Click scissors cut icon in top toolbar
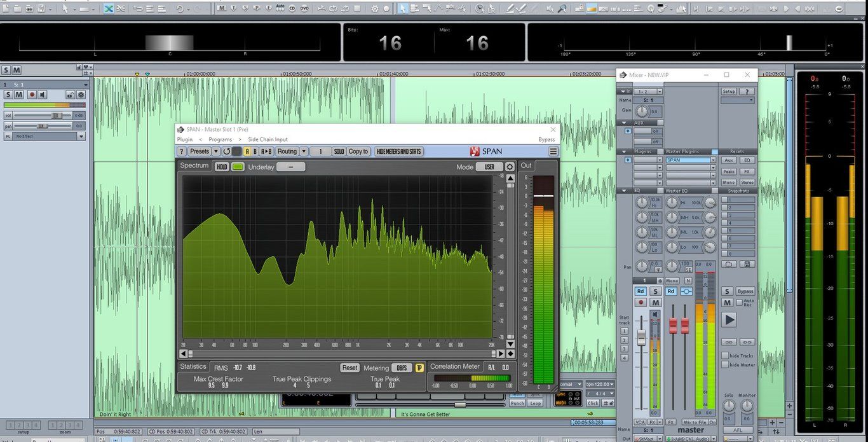Viewport: 868px width, 442px height. click(121, 9)
